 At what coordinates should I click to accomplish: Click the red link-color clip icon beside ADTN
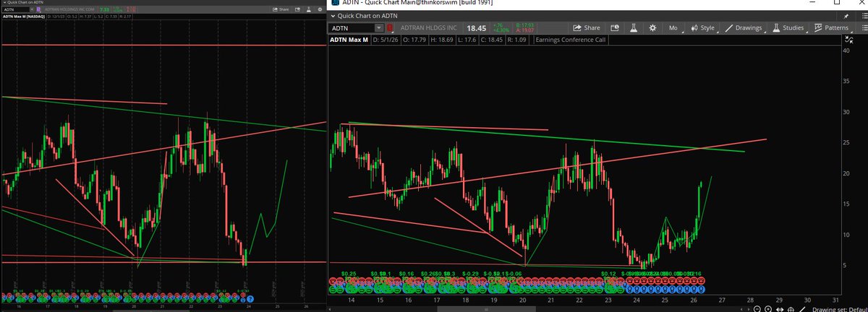click(x=390, y=28)
